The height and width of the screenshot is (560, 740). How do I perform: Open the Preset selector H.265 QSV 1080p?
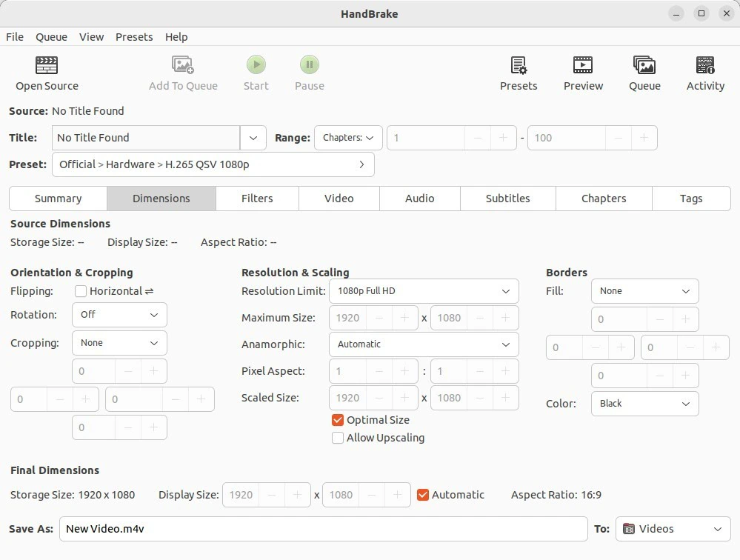coord(213,164)
